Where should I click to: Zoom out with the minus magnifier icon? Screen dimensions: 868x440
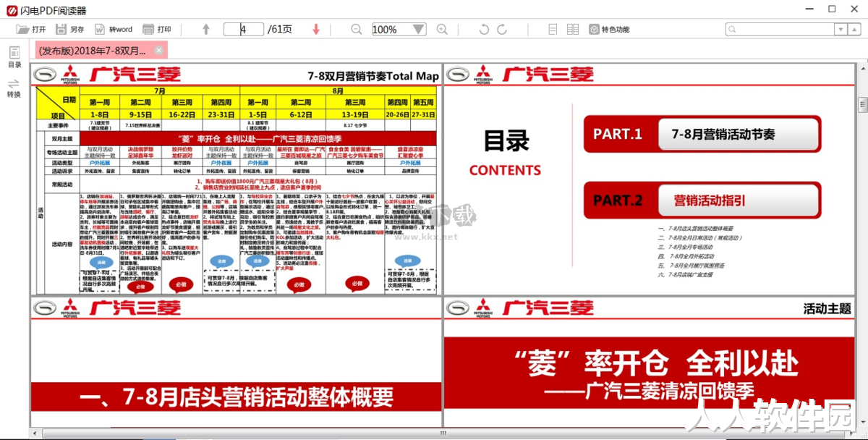point(356,30)
